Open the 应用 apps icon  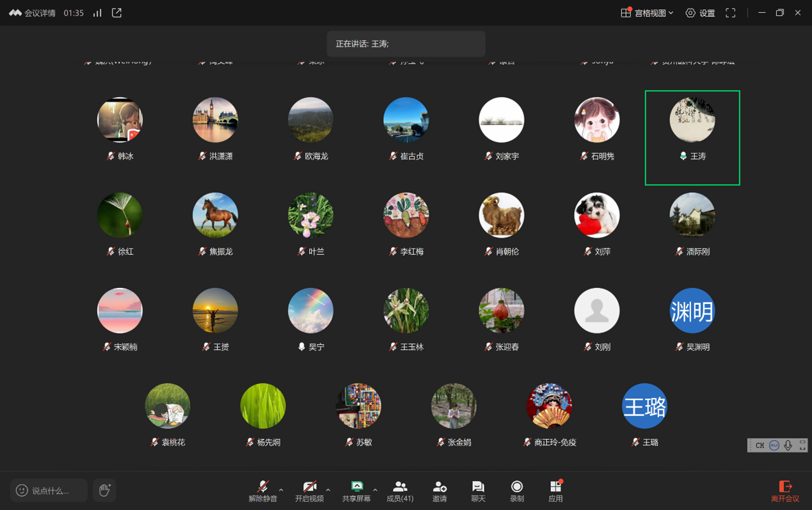point(555,491)
